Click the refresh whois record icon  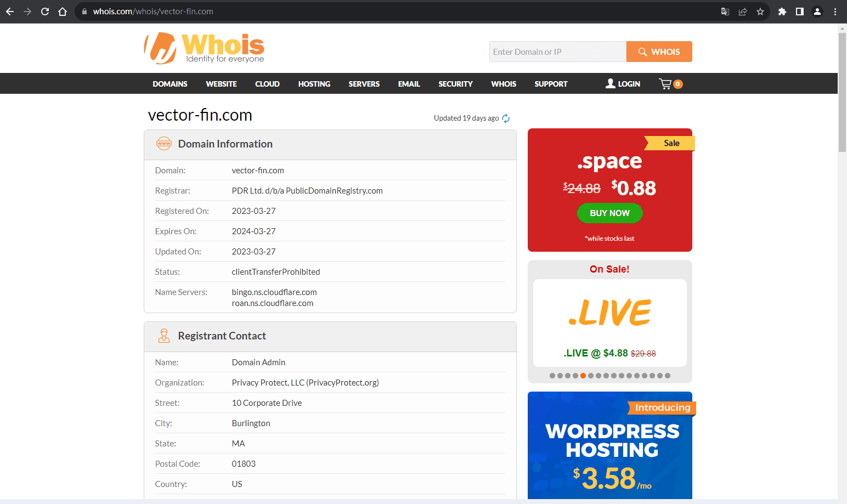pos(506,118)
